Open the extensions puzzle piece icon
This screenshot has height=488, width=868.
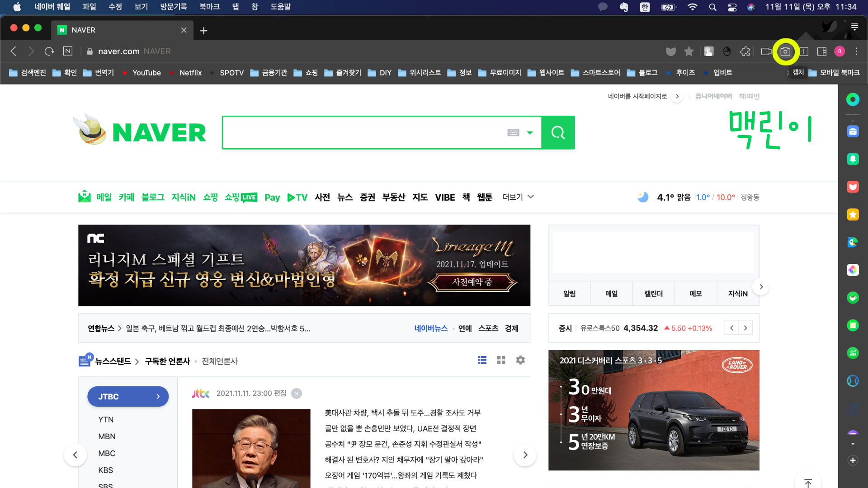[x=745, y=52]
